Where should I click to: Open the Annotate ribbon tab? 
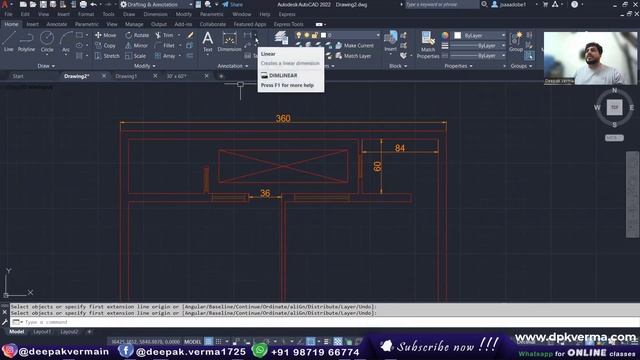coord(57,24)
